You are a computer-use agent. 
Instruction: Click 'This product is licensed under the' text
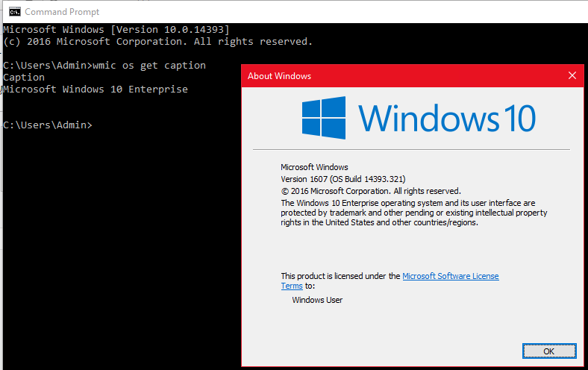point(340,276)
